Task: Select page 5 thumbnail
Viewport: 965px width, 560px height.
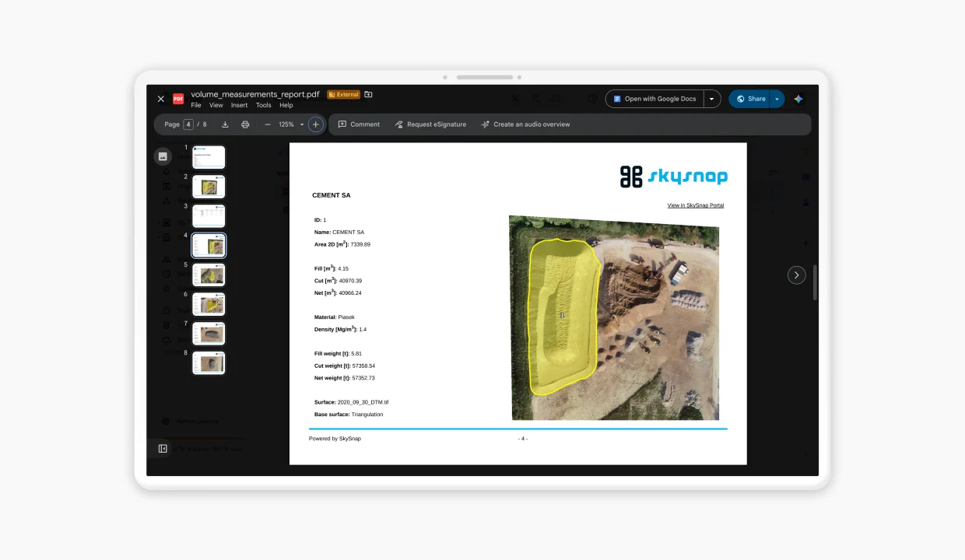Action: (209, 275)
